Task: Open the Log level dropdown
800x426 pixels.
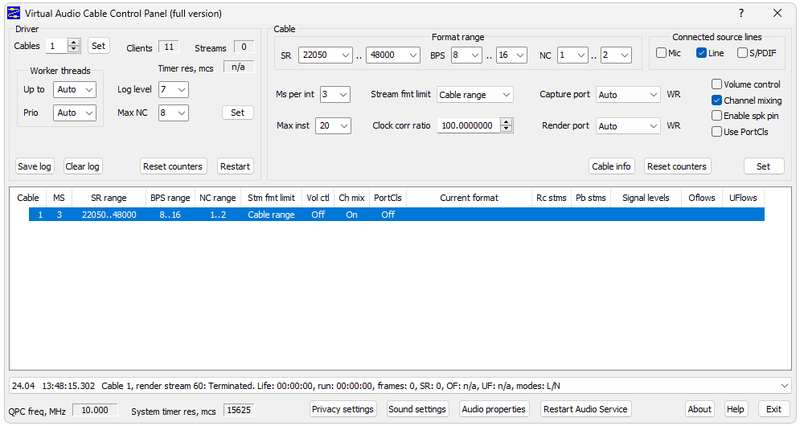Action: click(173, 89)
